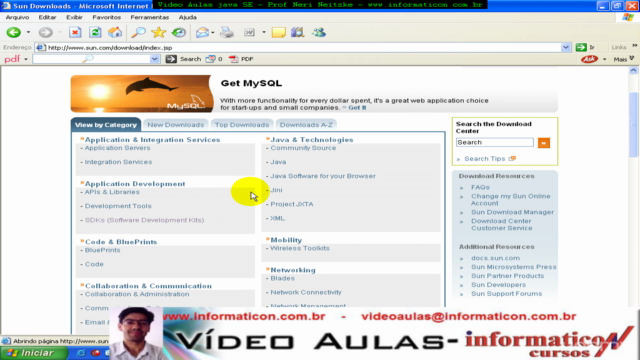This screenshot has width=640, height=360.
Task: Open Sun Developers link
Action: pos(498,285)
